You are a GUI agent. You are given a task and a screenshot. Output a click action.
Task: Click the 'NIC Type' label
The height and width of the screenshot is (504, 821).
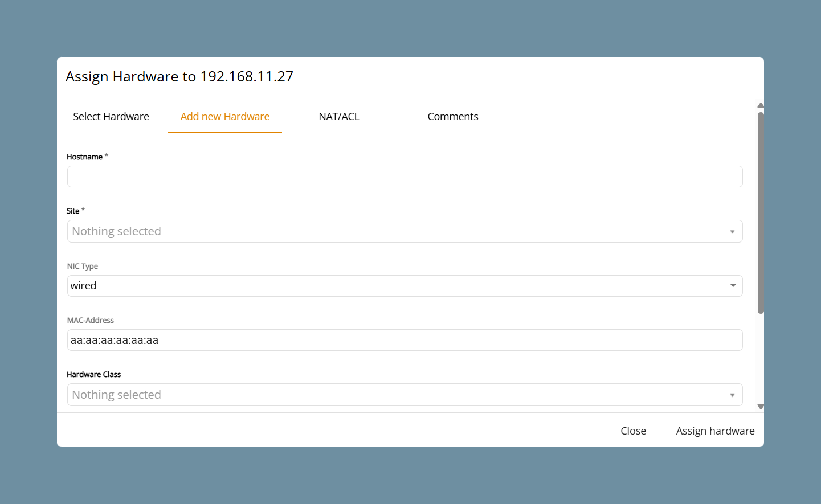pyautogui.click(x=83, y=266)
